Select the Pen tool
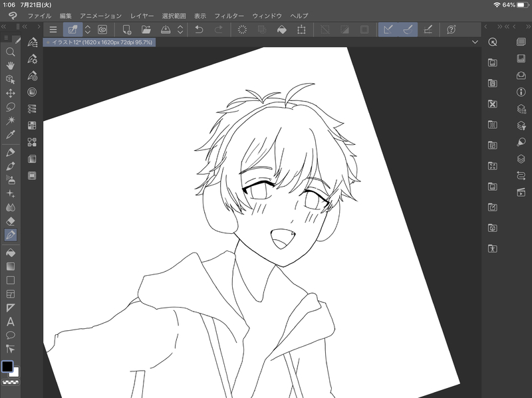The width and height of the screenshot is (532, 398). pos(10,152)
